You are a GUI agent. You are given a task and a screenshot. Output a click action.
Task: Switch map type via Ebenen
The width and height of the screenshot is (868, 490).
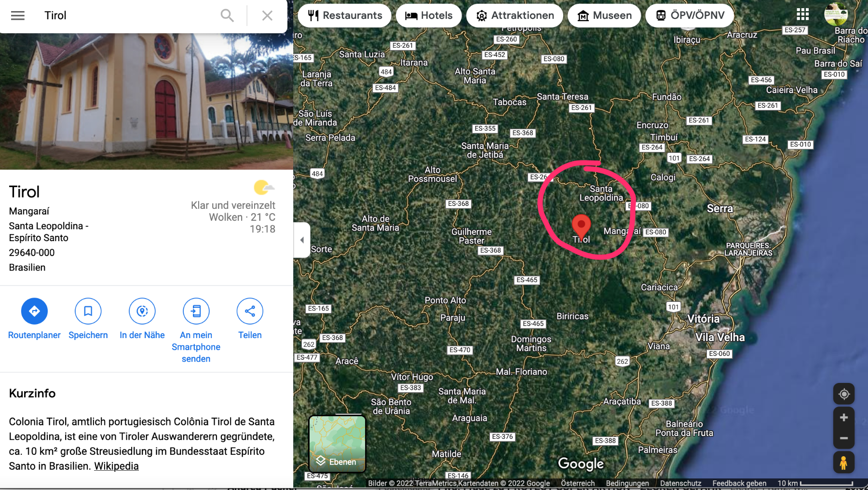(337, 444)
